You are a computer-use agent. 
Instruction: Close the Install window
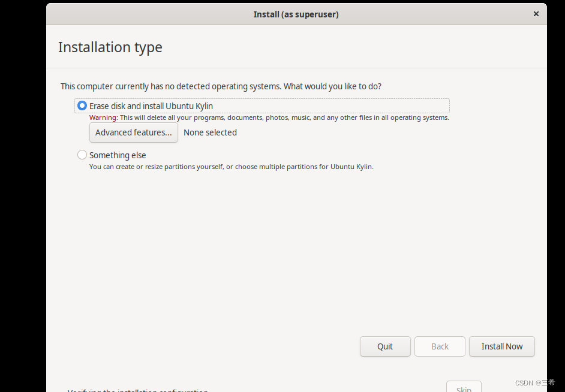pyautogui.click(x=536, y=14)
